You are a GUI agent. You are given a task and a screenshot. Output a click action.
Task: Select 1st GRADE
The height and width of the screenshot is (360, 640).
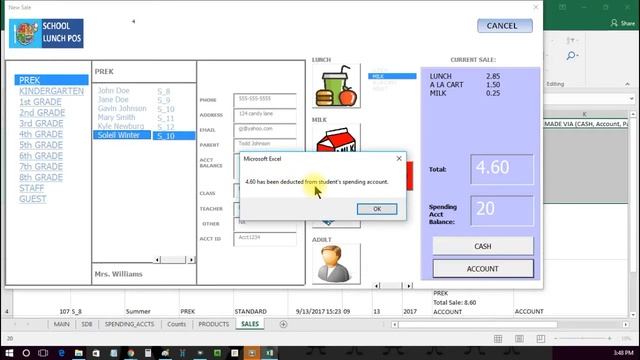coord(40,102)
